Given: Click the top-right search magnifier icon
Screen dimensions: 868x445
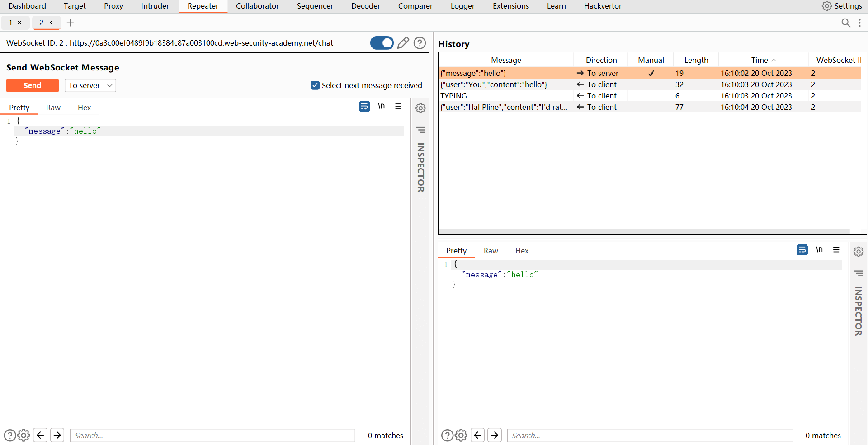Looking at the screenshot, I should (x=846, y=23).
